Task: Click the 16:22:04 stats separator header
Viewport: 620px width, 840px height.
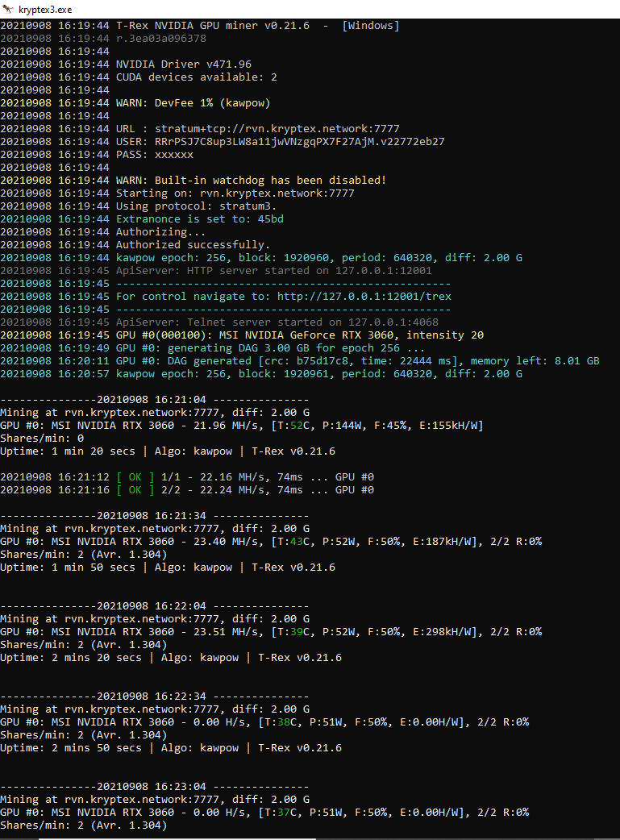Action: click(154, 606)
